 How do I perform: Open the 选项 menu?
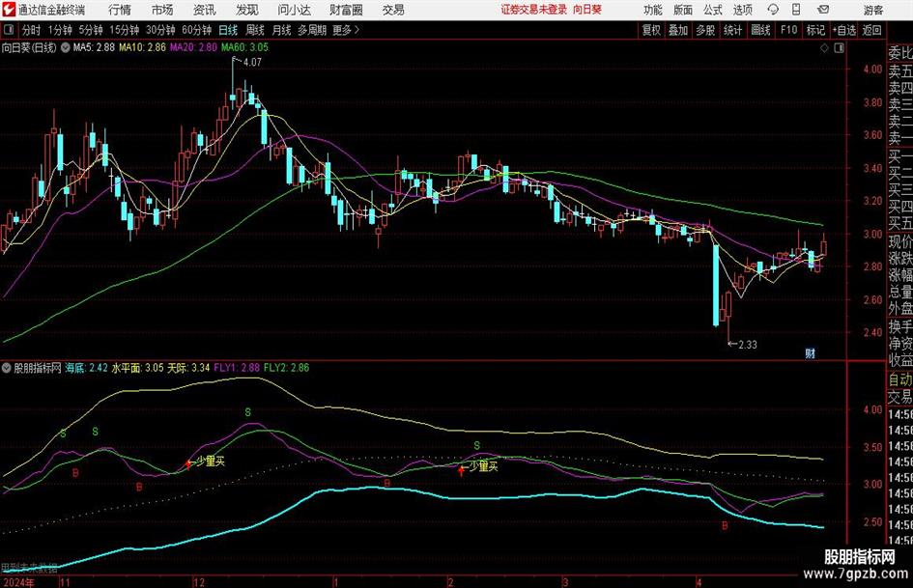[x=743, y=10]
